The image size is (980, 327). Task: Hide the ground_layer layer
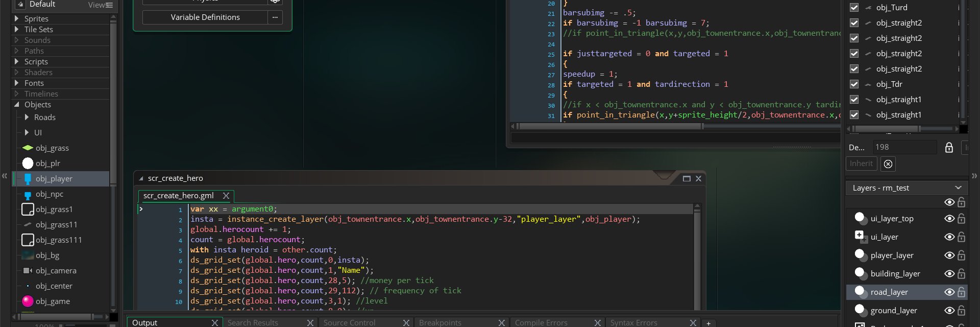pos(949,310)
